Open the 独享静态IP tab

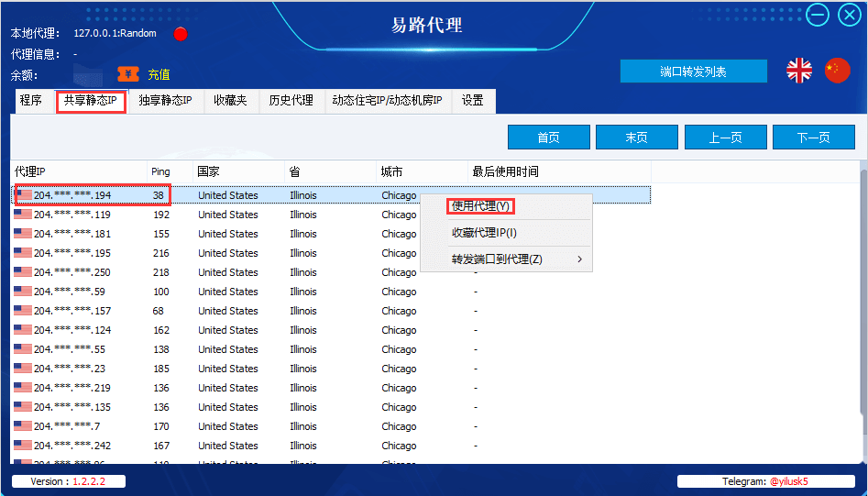pos(165,101)
